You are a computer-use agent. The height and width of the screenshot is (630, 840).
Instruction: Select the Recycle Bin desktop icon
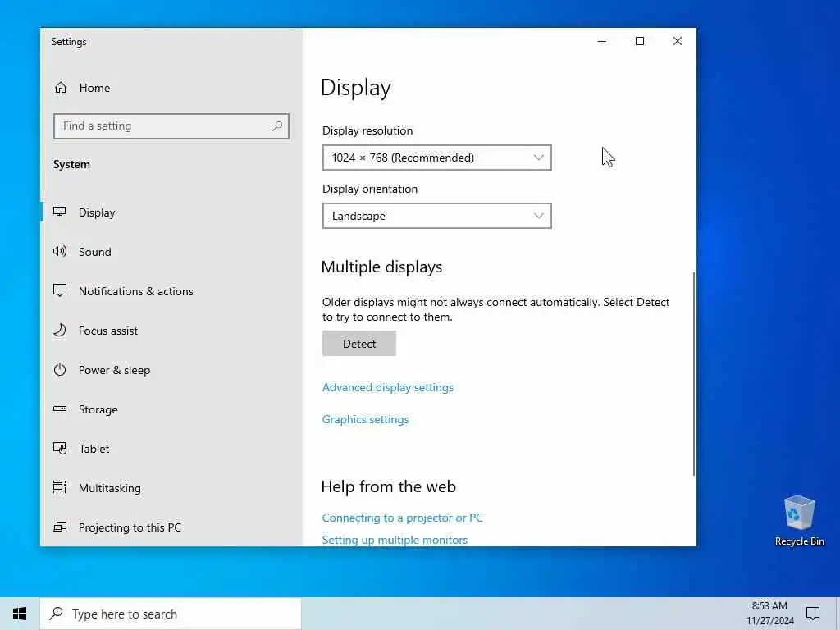point(799,521)
